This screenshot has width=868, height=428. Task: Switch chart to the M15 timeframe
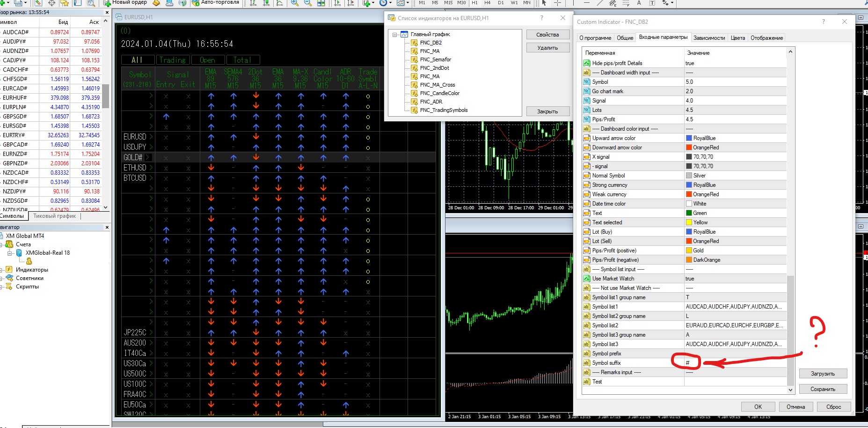click(448, 3)
